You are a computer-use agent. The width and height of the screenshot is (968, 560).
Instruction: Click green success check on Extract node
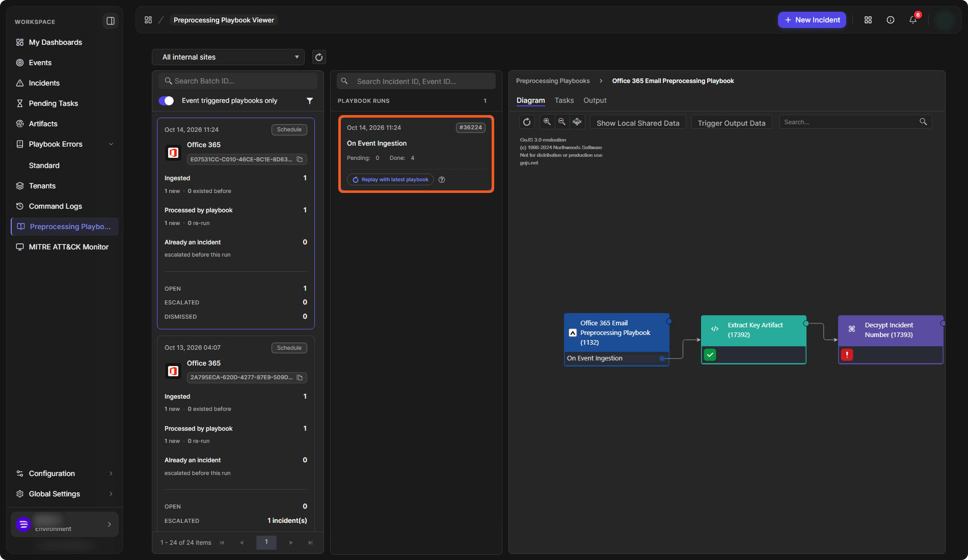coord(710,355)
